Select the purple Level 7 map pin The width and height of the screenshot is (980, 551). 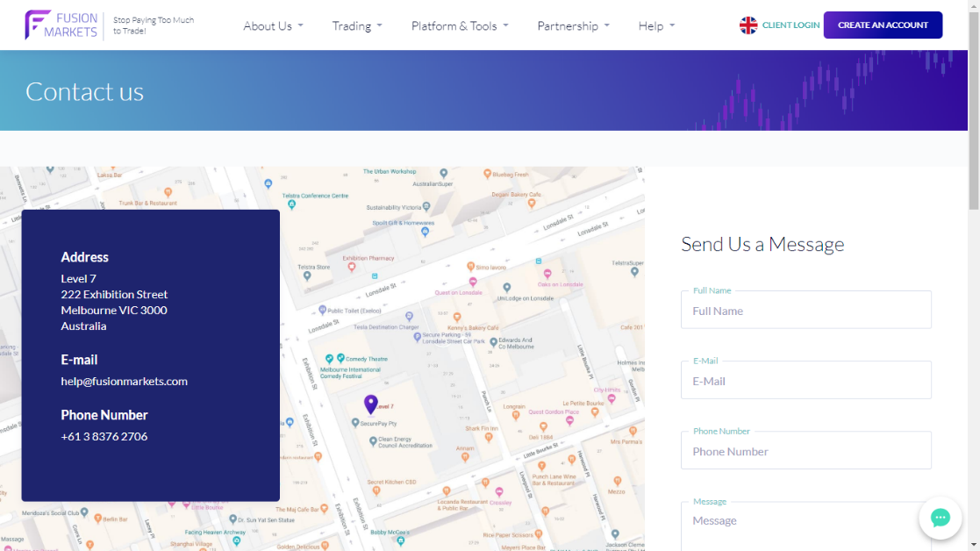(370, 404)
